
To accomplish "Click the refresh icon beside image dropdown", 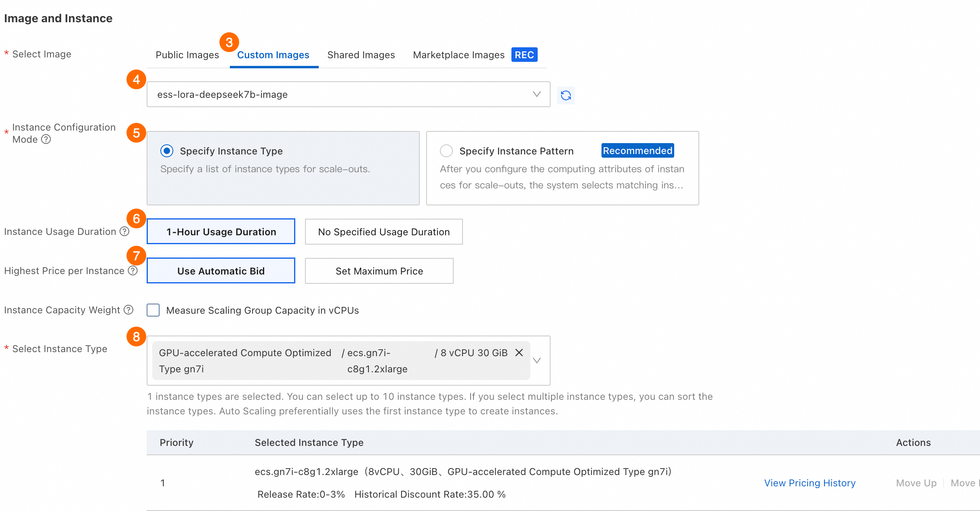I will pyautogui.click(x=566, y=95).
